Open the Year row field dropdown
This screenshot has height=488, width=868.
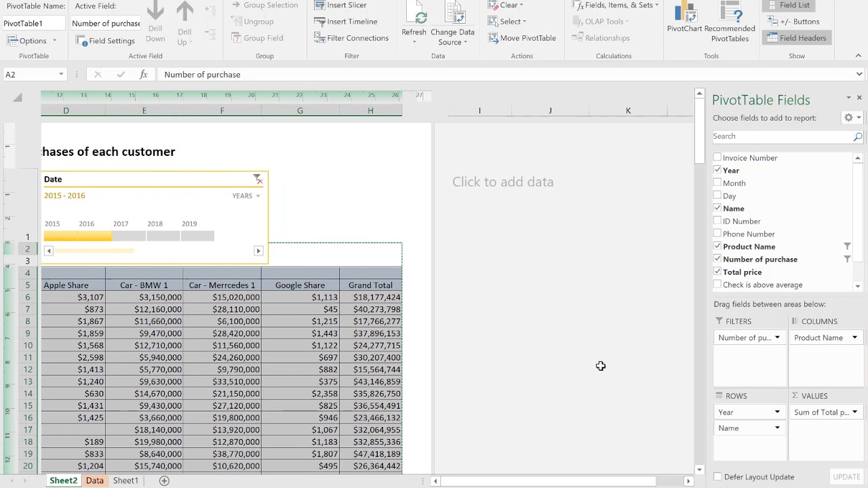pos(777,412)
